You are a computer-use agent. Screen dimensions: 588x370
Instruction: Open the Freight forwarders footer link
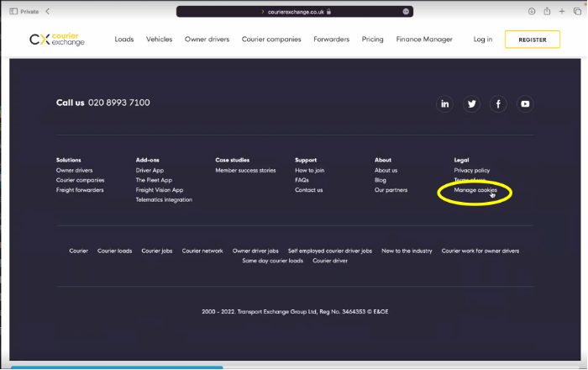point(80,190)
